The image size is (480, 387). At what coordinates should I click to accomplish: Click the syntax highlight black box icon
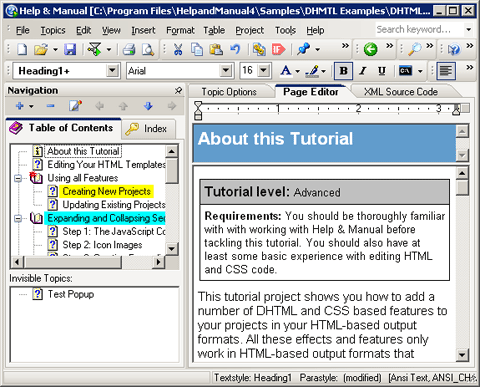(406, 71)
